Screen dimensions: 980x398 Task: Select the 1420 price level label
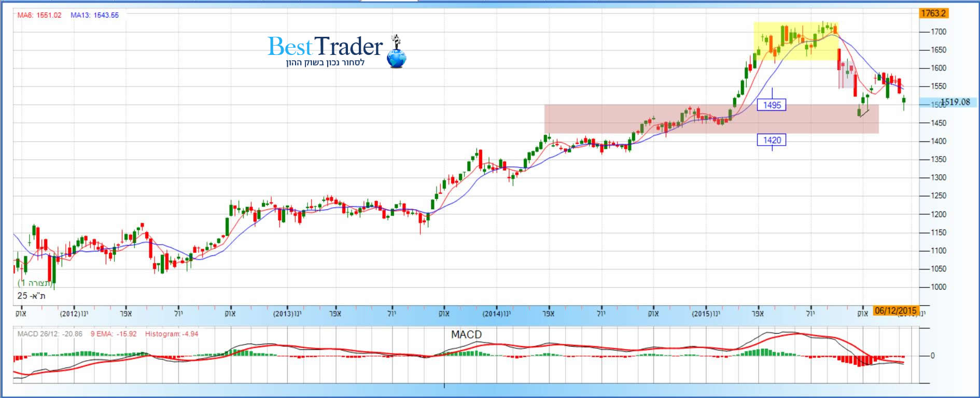coord(772,140)
